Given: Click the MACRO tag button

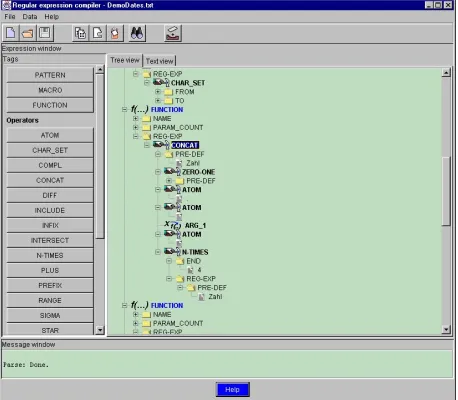Looking at the screenshot, I should (50, 90).
